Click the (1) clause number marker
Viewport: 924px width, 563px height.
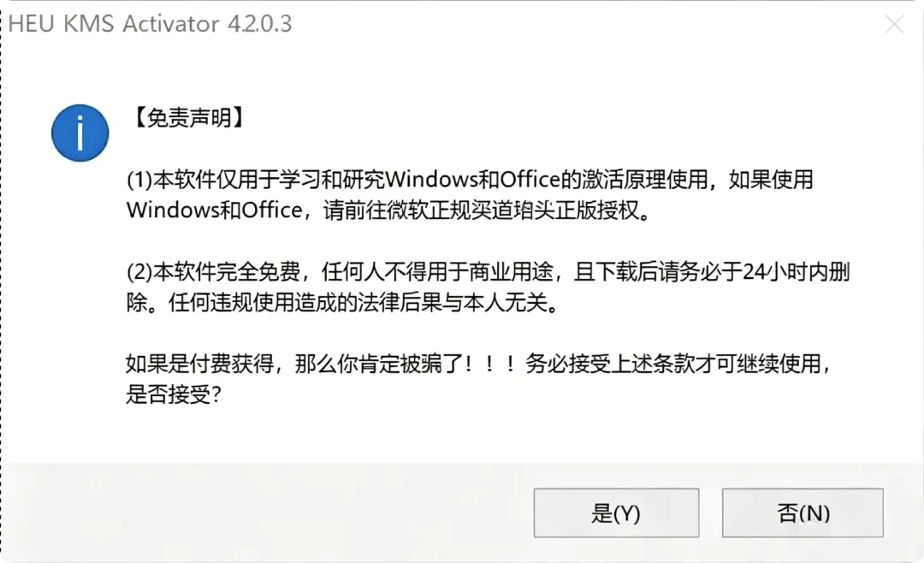pyautogui.click(x=139, y=179)
